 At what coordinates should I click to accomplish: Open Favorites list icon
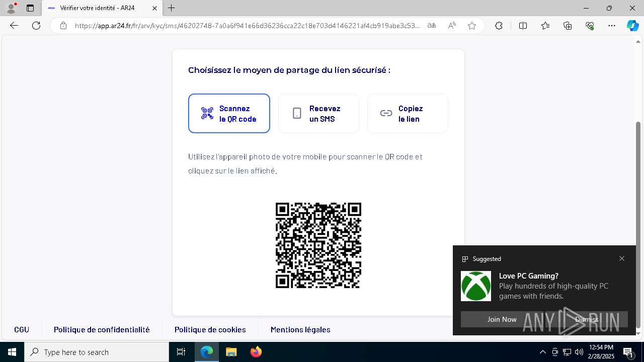click(x=545, y=26)
